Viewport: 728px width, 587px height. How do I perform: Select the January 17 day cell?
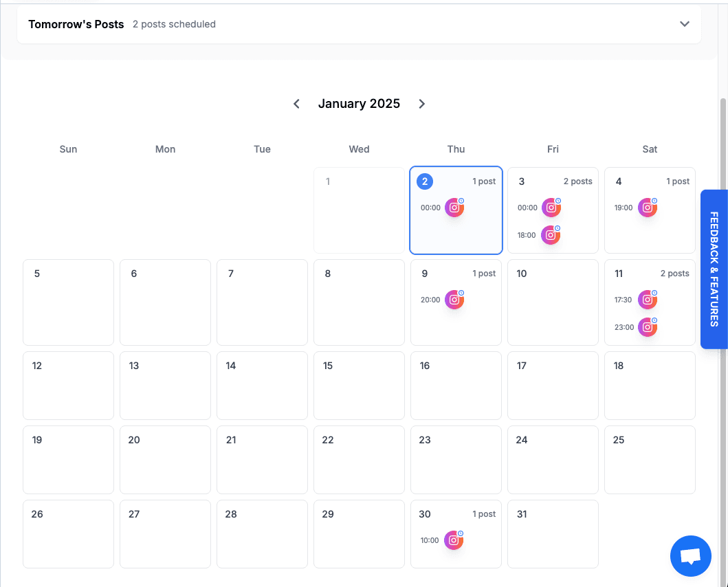[553, 386]
